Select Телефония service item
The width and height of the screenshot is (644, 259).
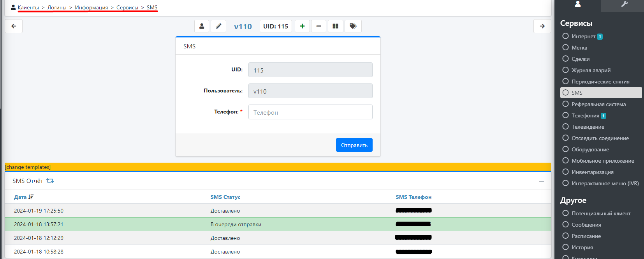coord(585,115)
